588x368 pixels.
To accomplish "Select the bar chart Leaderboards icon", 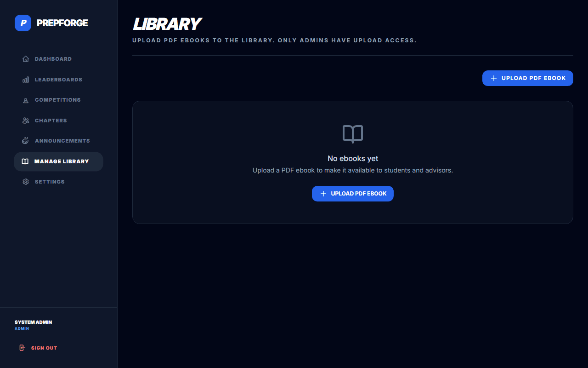I will click(x=26, y=79).
